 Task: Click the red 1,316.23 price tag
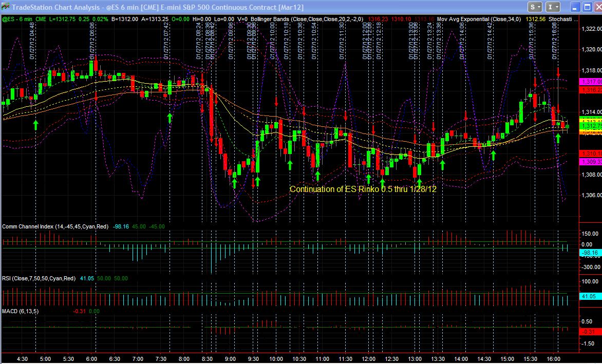coord(591,90)
